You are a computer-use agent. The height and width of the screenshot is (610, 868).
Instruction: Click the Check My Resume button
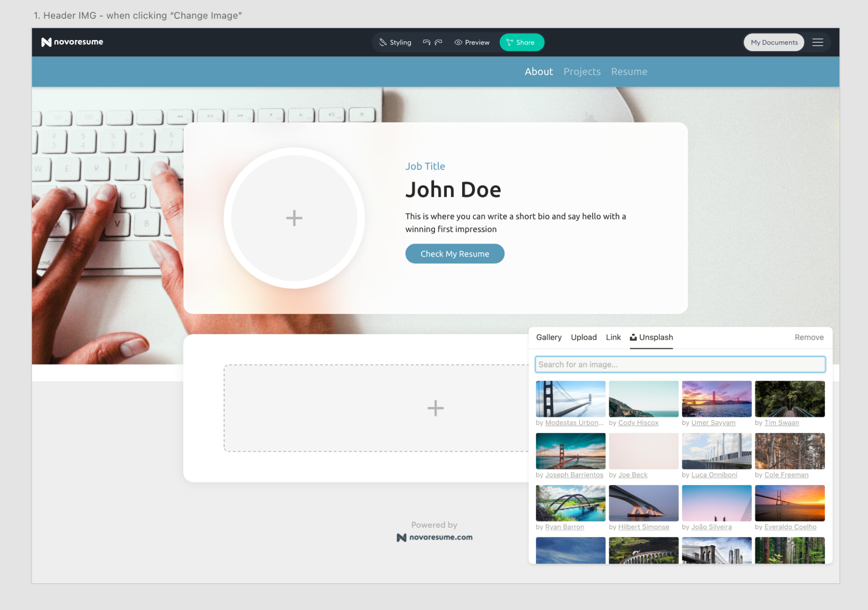(x=454, y=254)
